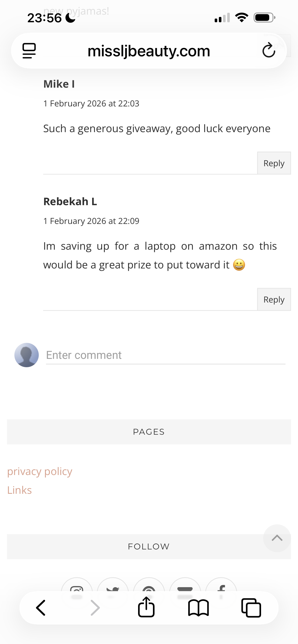Click the Enter comment field
The width and height of the screenshot is (298, 644).
click(x=165, y=355)
